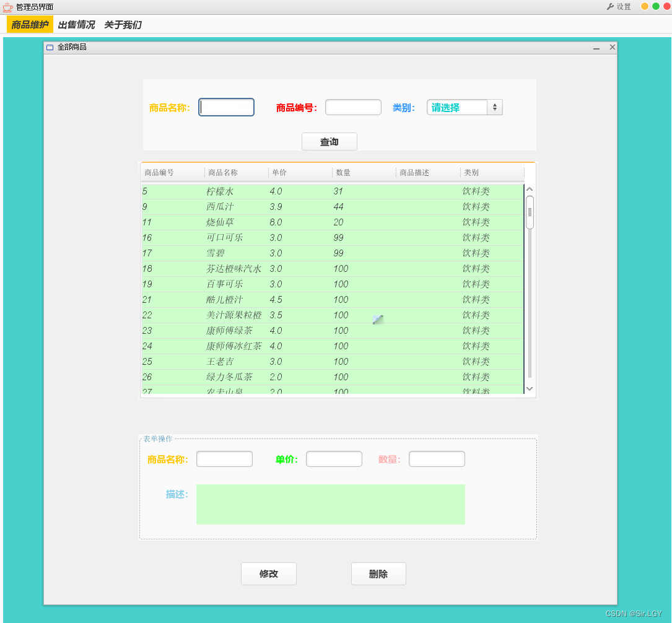Screen dimensions: 672x623
Task: Click the table vertical scrollbar thumb
Action: click(530, 212)
